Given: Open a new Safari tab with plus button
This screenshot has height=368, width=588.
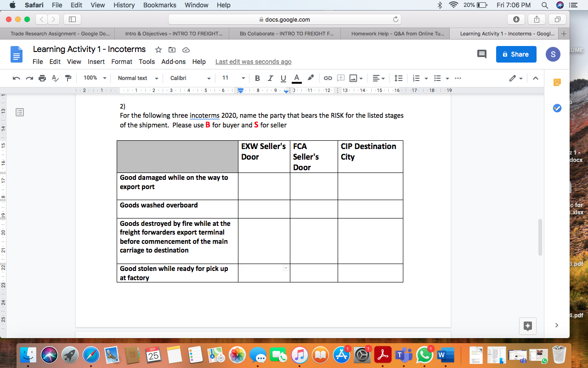Looking at the screenshot, I should (564, 34).
